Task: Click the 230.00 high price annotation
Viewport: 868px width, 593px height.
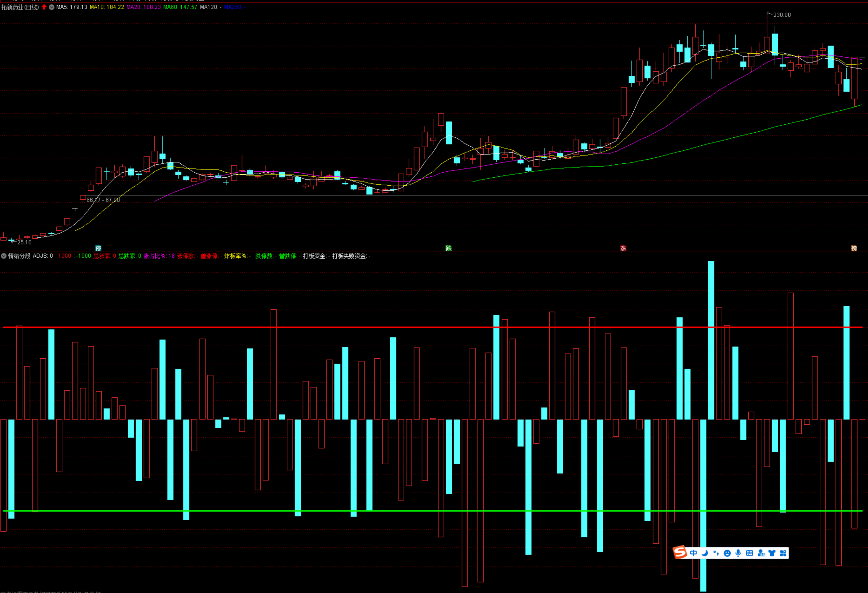Action: (x=782, y=15)
